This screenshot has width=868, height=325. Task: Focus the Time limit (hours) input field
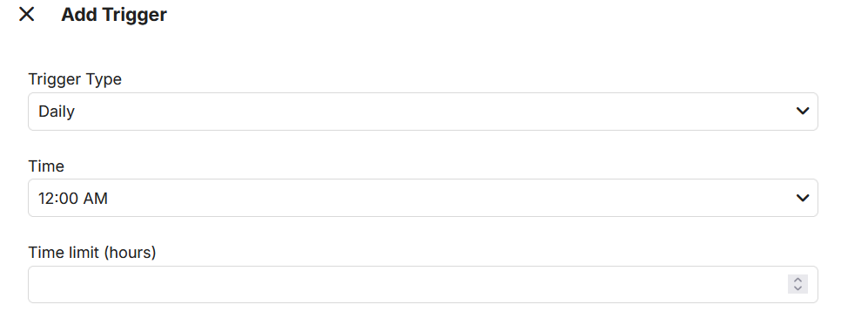click(423, 285)
